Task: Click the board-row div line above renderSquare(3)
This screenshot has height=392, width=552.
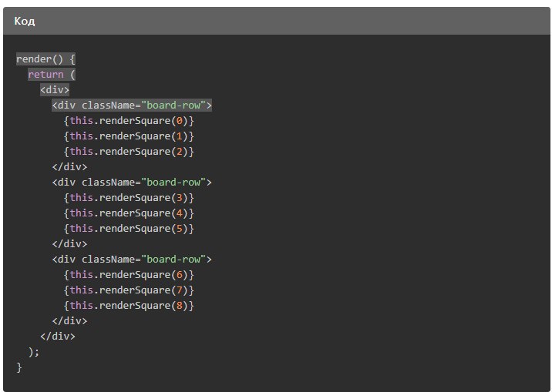Action: pos(132,182)
